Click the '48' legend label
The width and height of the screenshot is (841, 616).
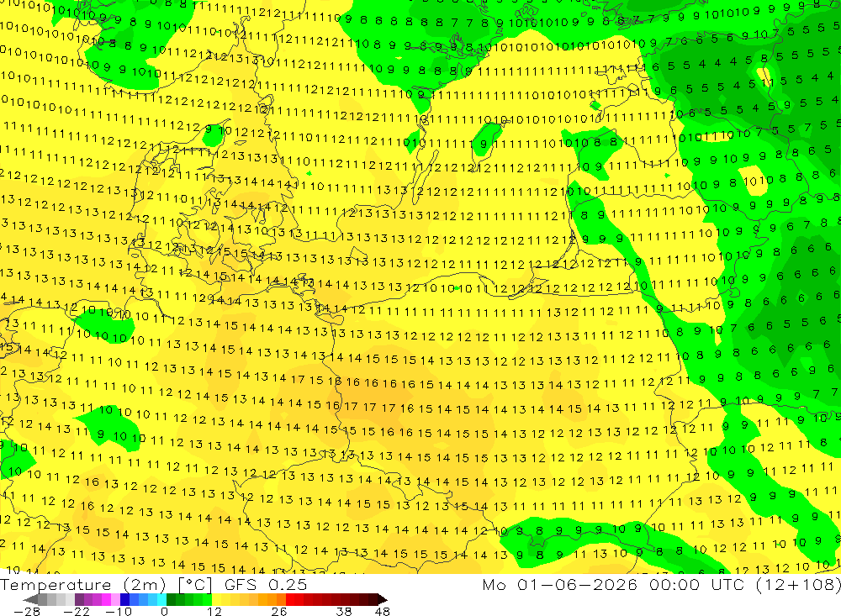[382, 612]
